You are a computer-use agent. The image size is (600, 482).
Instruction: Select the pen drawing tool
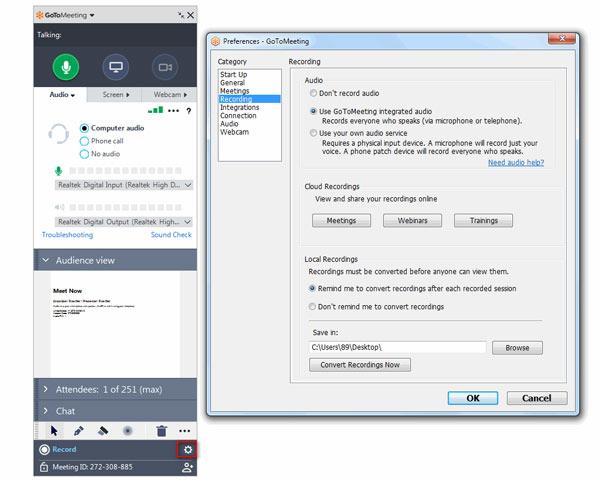click(x=78, y=431)
